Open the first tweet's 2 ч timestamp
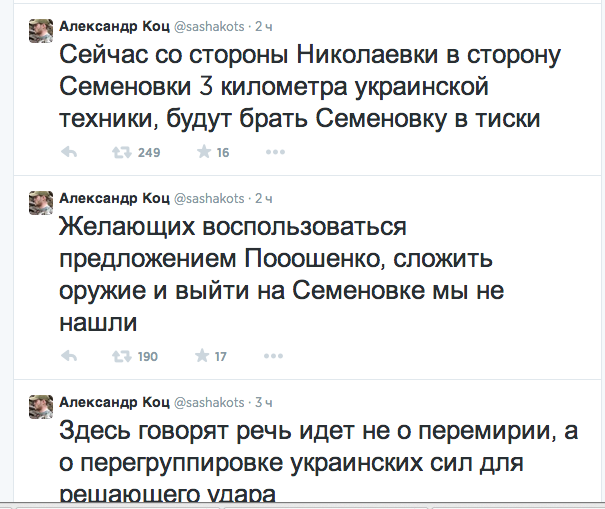The height and width of the screenshot is (509, 605). click(266, 23)
